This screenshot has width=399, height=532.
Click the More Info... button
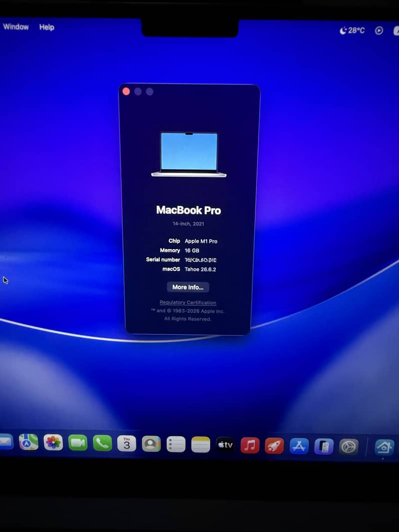tap(188, 287)
